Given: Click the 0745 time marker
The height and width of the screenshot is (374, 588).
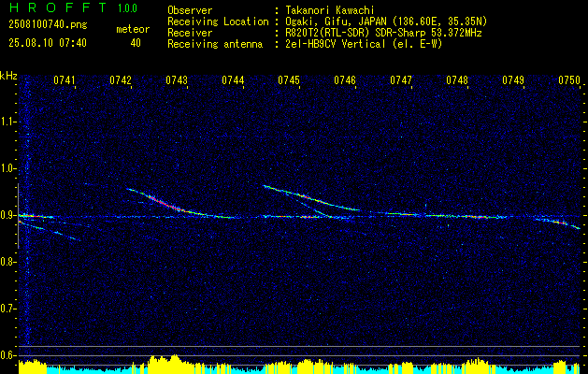Looking at the screenshot, I should 289,79.
